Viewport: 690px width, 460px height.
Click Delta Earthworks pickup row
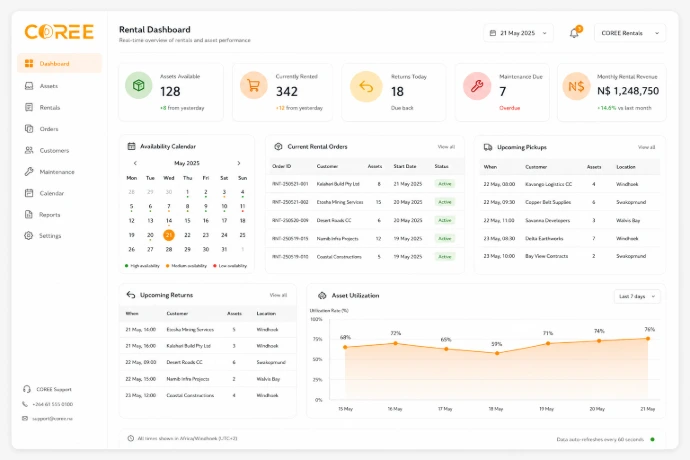pyautogui.click(x=569, y=238)
